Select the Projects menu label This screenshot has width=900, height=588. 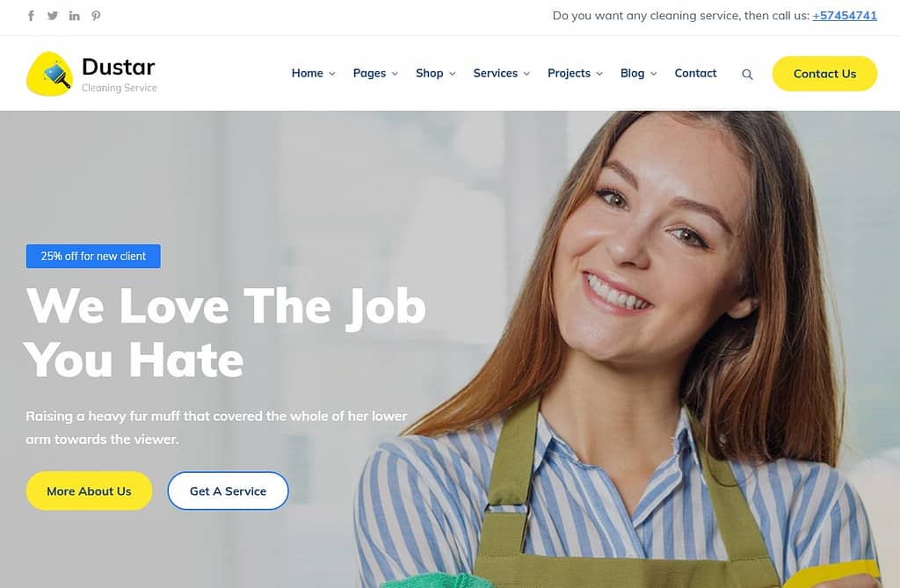569,73
